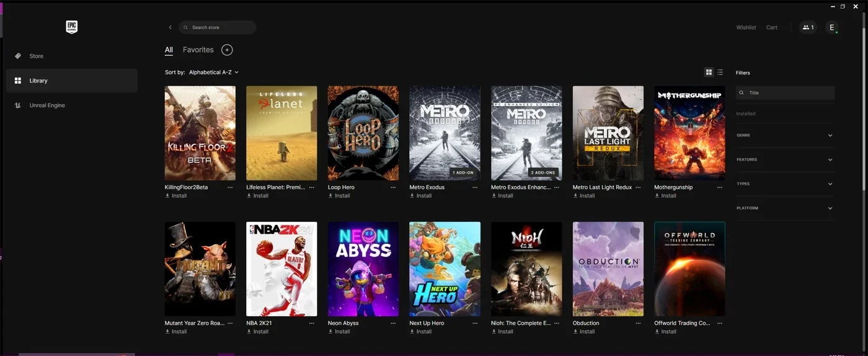Click the 2 ADD-ONS badge on Metro Enhanced
Screen dimensions: 868x356
(x=544, y=172)
